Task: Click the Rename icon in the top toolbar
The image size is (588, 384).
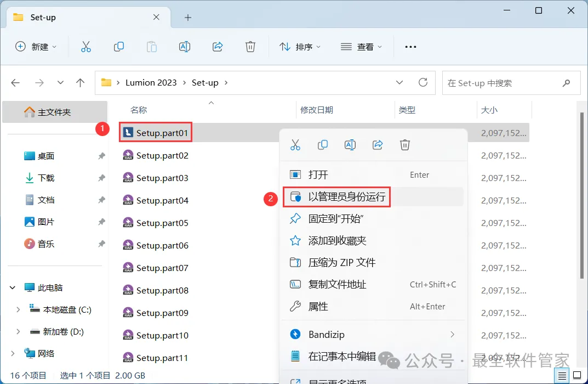Action: pos(185,47)
